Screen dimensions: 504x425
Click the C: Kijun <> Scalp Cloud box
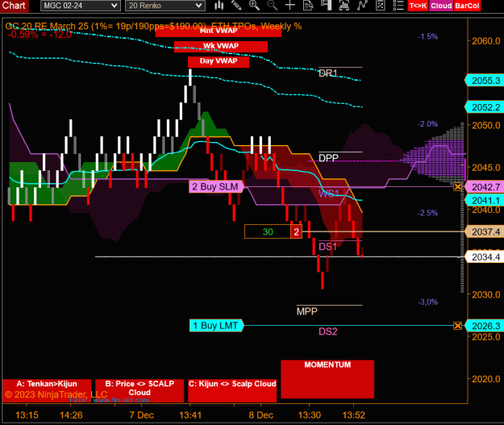(232, 390)
